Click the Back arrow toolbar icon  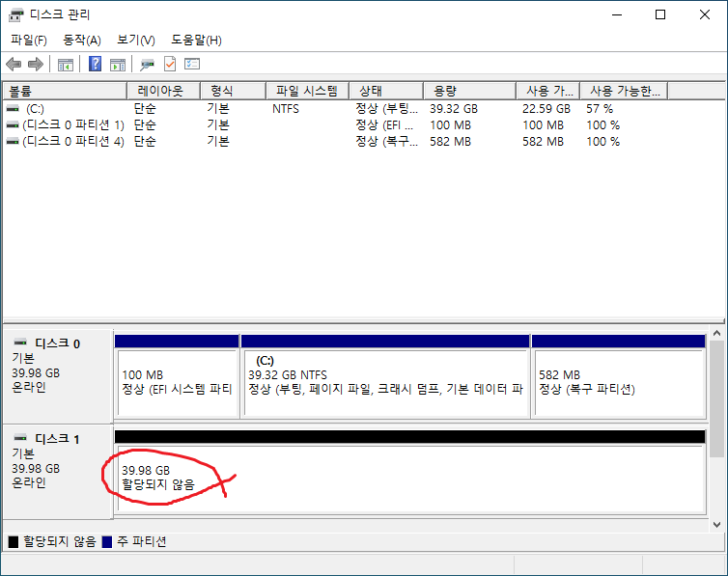(14, 64)
